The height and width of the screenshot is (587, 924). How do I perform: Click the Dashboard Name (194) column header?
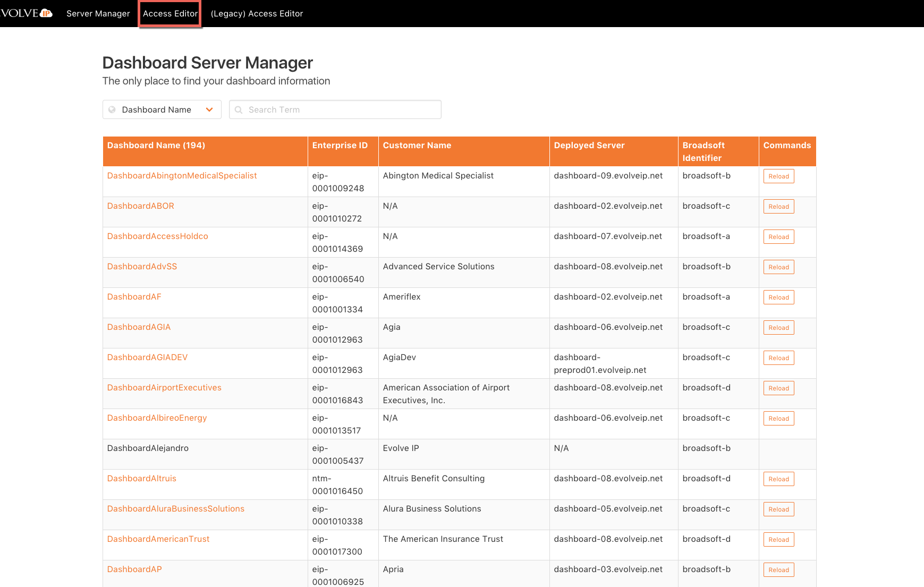pos(156,146)
